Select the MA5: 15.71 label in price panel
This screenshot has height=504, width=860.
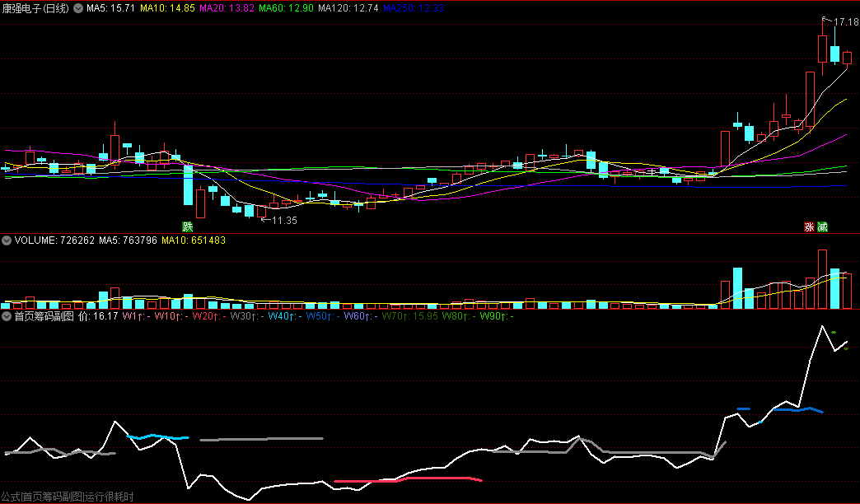[x=110, y=8]
